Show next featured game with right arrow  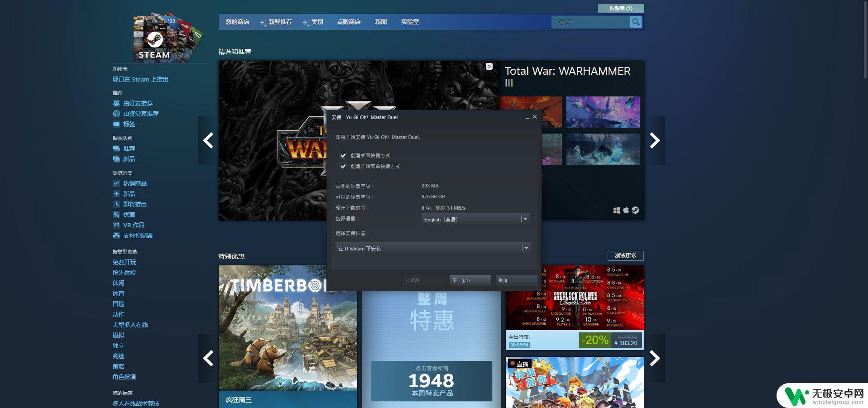(655, 140)
